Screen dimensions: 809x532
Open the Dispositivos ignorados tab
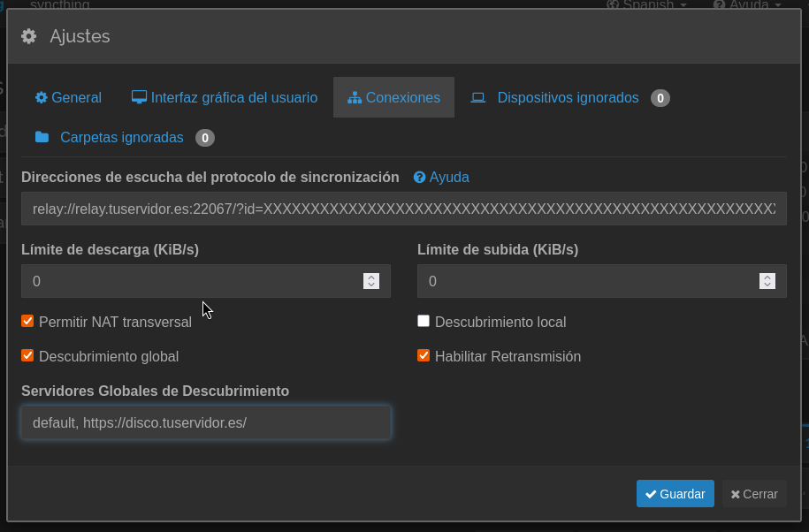(568, 98)
